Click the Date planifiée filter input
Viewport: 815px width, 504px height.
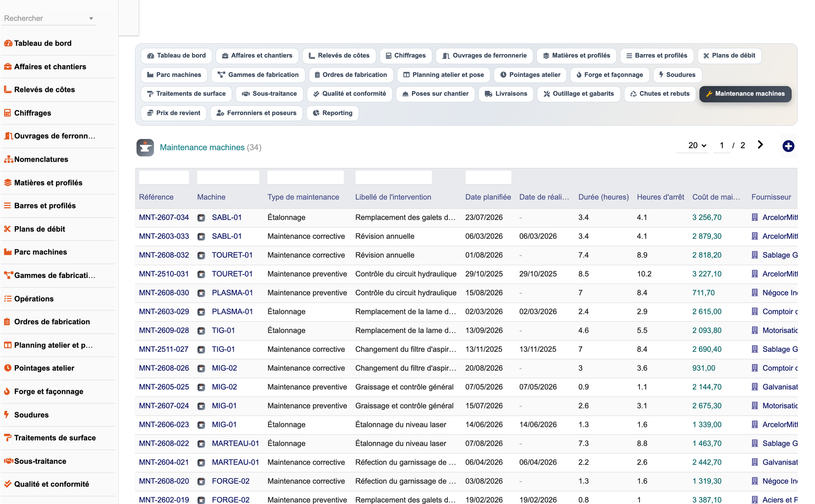click(488, 177)
